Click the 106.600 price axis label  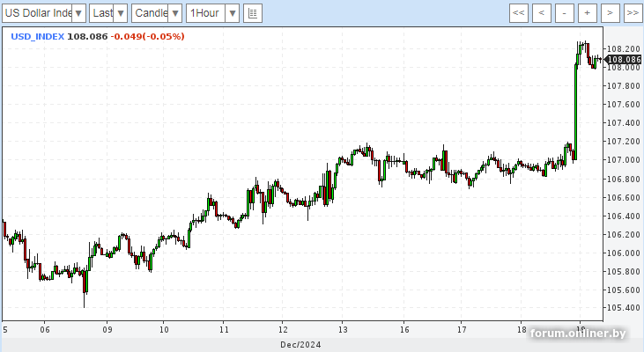[x=624, y=197]
